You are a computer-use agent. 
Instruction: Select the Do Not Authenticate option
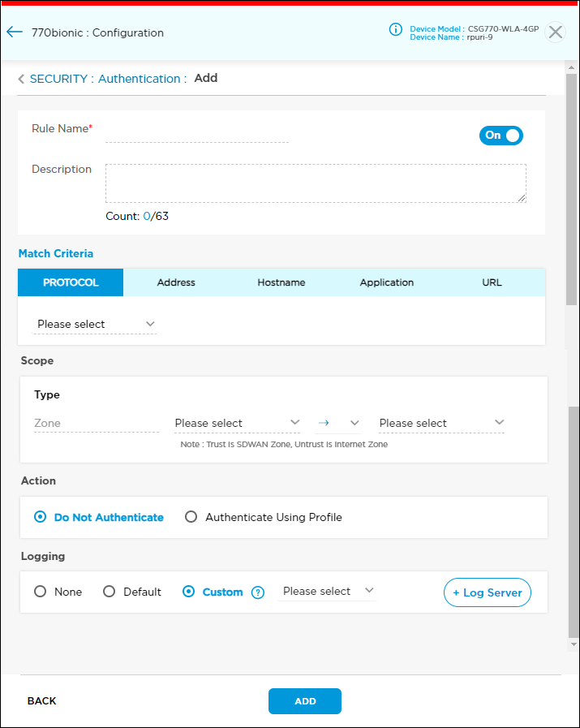tap(39, 517)
